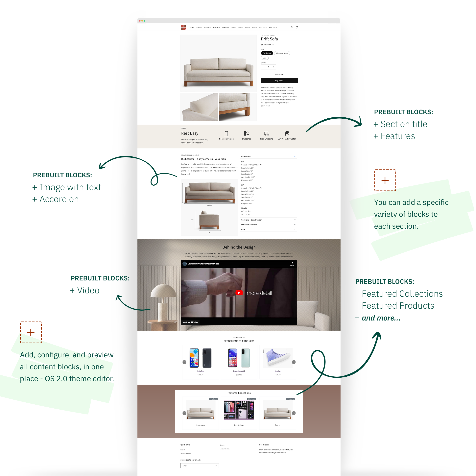Click the Cart icon in navbar
The height and width of the screenshot is (476, 476).
pos(297,27)
